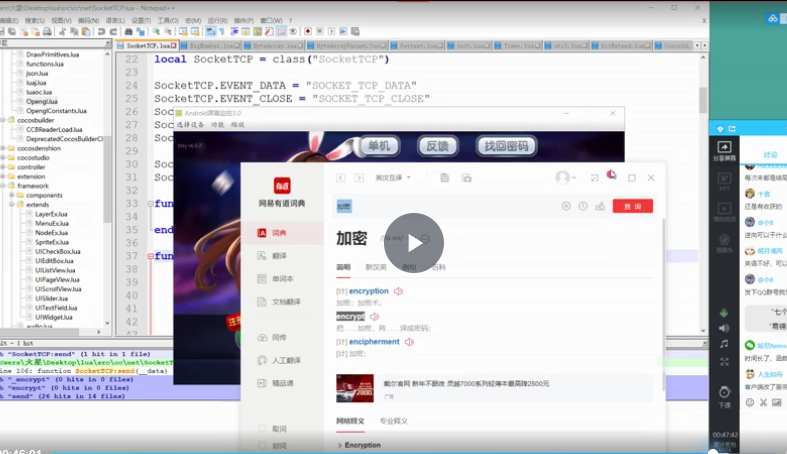Open 视图(V) menu in Notepad++
Screen dimensions: 787x454
(x=61, y=21)
